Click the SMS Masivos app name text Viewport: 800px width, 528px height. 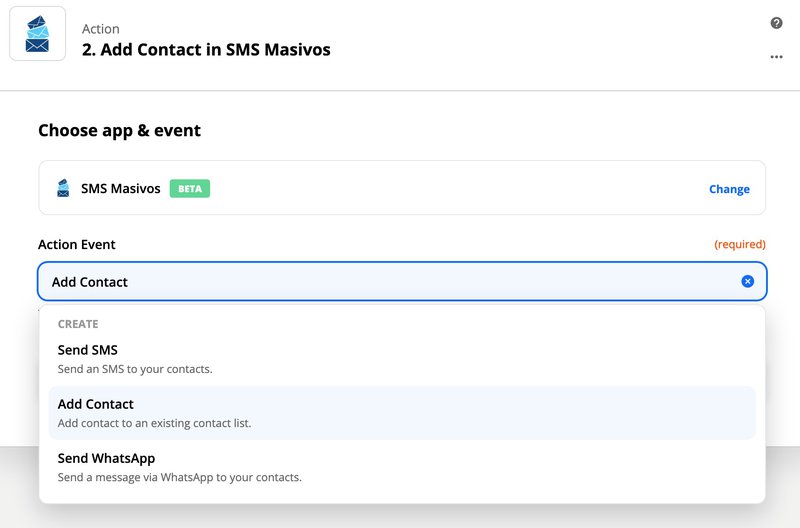coord(121,188)
